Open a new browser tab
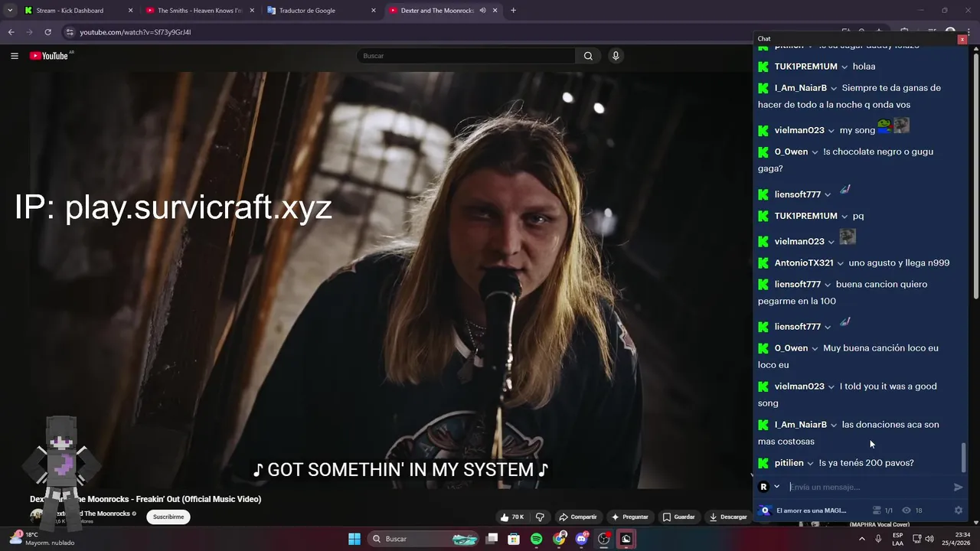This screenshot has width=980, height=551. tap(513, 11)
